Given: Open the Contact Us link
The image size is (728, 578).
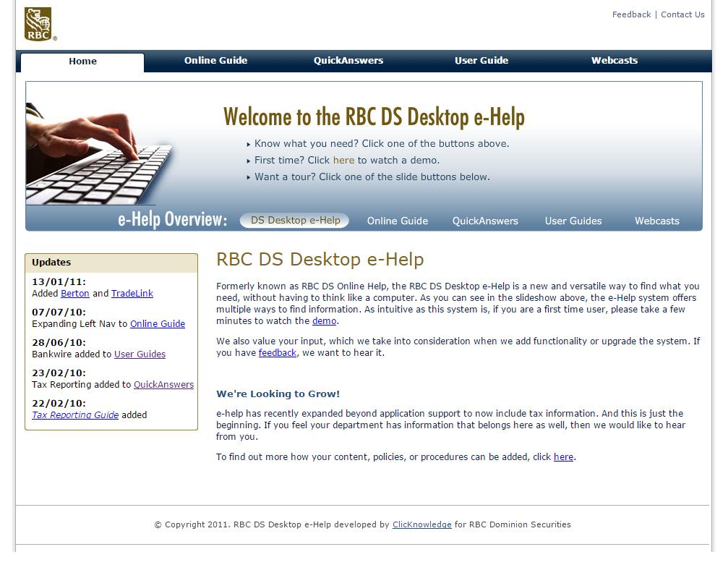Looking at the screenshot, I should (682, 14).
